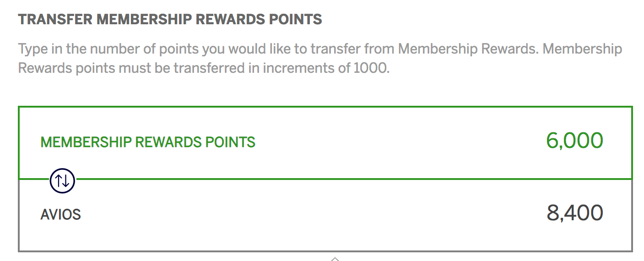The image size is (644, 261).
Task: Click the word 'TRANSFER' in the heading
Action: pyautogui.click(x=55, y=20)
